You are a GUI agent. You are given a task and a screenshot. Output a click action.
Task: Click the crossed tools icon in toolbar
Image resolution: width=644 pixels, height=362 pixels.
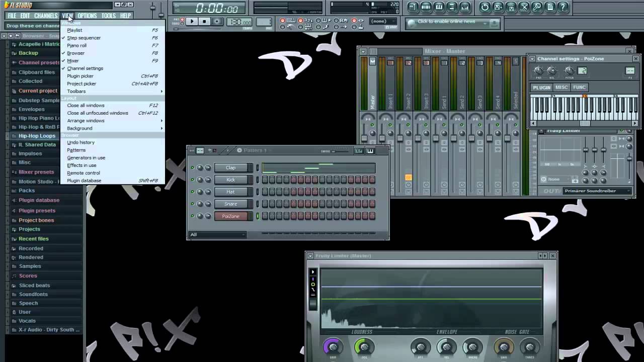click(x=524, y=7)
